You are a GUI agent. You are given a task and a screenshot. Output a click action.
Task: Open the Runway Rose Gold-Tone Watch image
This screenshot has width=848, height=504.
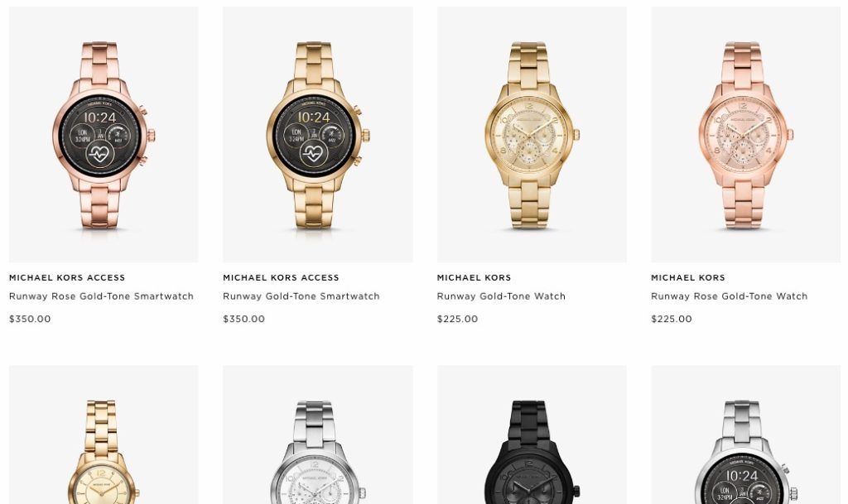coord(746,135)
